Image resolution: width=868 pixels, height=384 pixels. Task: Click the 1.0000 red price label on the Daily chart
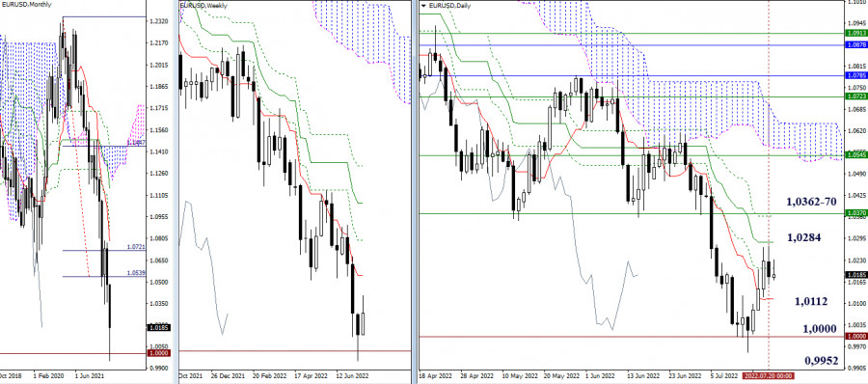(856, 337)
